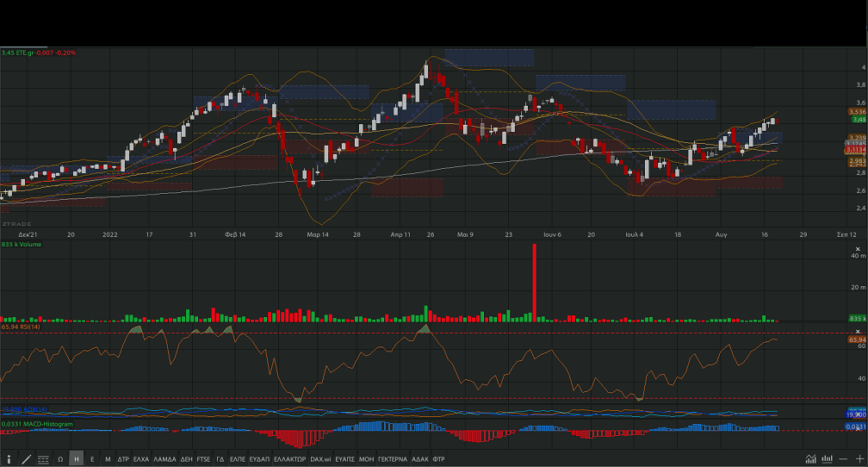The width and height of the screenshot is (868, 467).
Task: Close the RSI(14) indicator panel
Action: coord(857,331)
